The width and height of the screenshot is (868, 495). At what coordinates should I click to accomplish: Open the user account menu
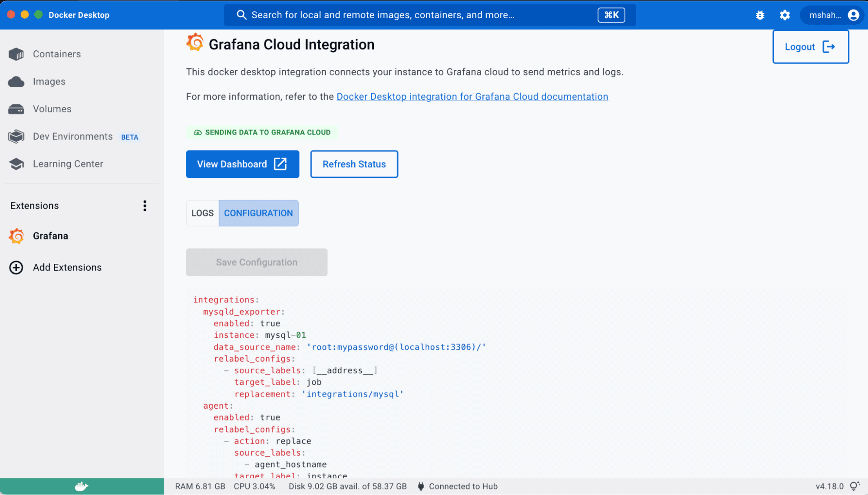point(832,15)
